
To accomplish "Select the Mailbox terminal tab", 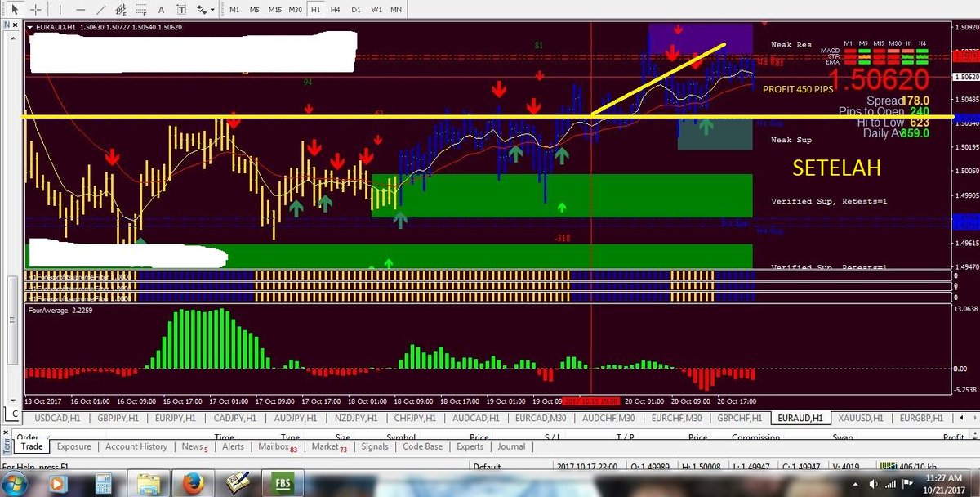I will 278,446.
